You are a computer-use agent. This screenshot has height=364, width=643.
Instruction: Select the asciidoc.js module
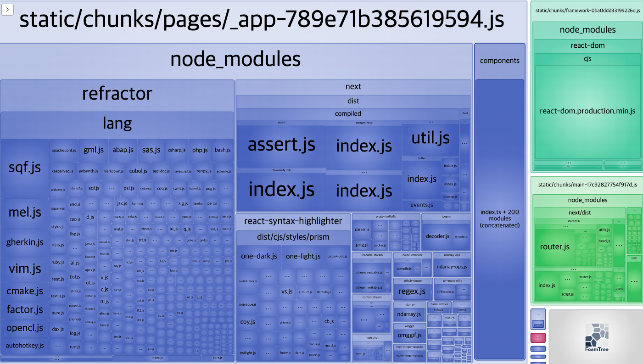pos(162,171)
